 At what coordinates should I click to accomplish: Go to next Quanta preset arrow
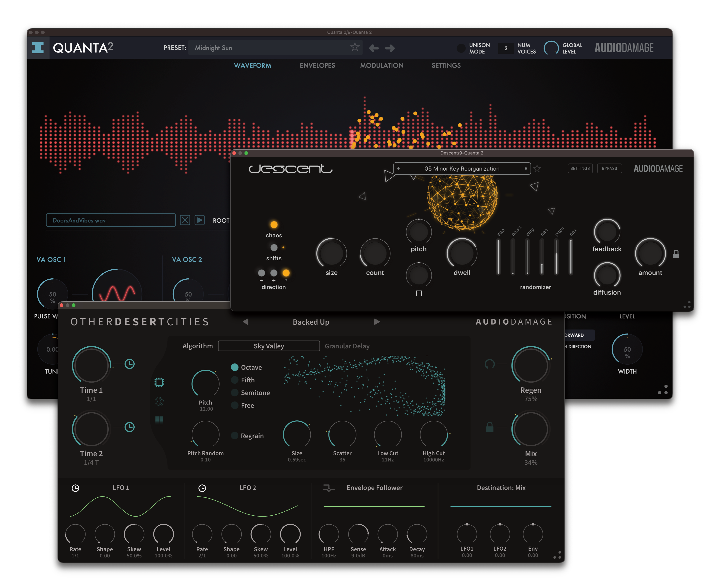coord(389,48)
